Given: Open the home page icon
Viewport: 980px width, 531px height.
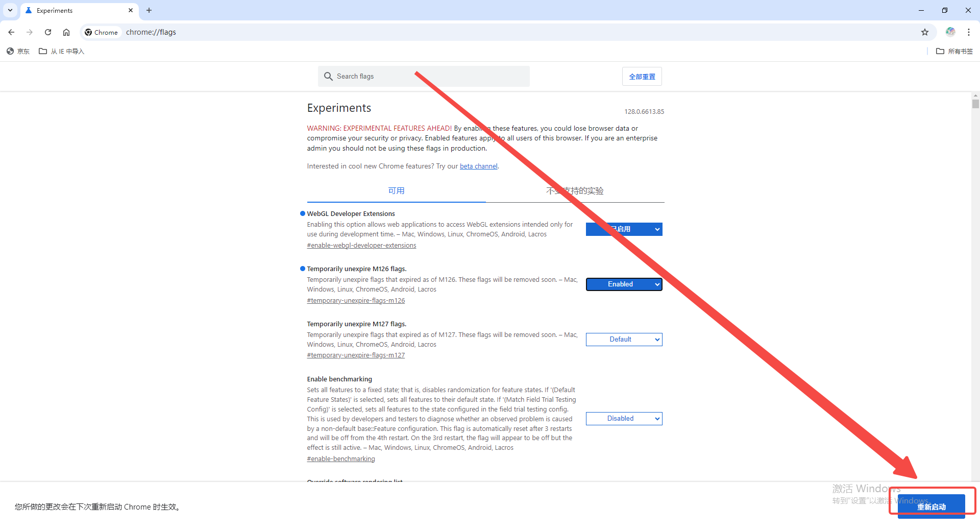Looking at the screenshot, I should pyautogui.click(x=66, y=32).
